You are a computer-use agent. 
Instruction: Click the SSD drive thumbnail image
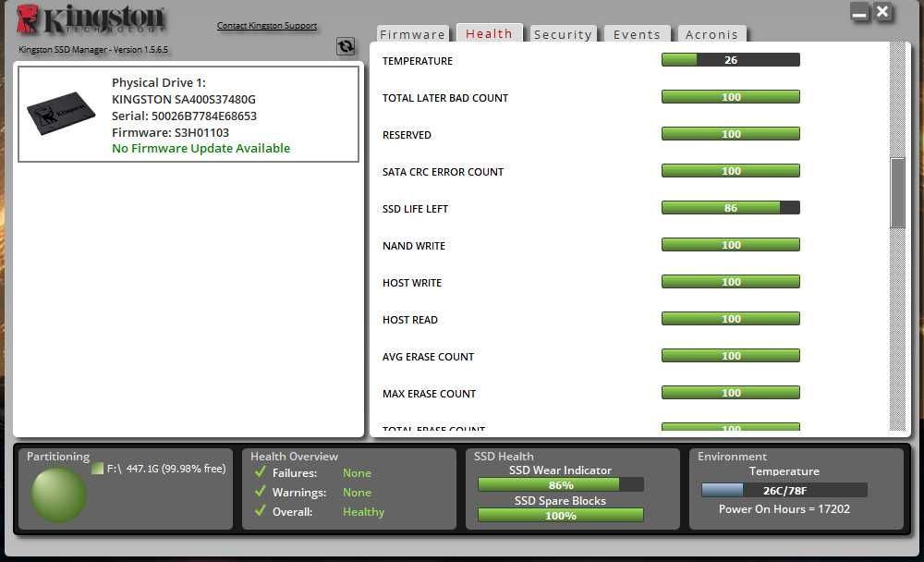point(61,113)
